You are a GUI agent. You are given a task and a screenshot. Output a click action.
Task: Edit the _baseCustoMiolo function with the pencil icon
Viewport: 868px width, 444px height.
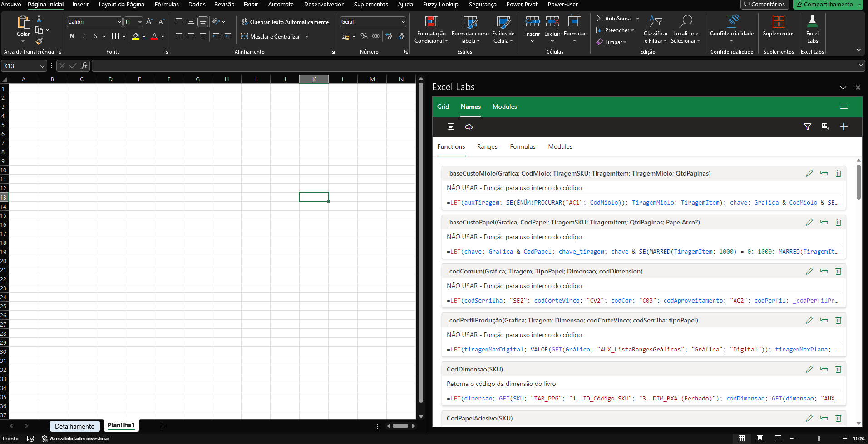point(809,173)
